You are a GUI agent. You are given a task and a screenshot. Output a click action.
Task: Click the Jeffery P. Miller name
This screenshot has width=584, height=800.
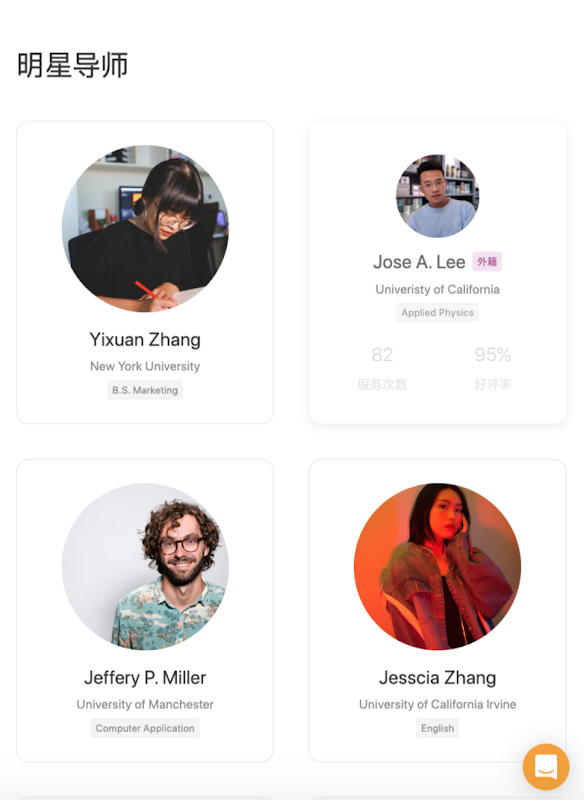click(145, 678)
